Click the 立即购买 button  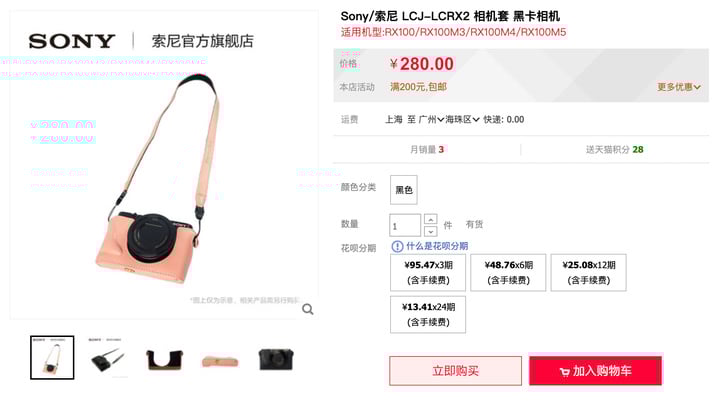click(x=456, y=371)
